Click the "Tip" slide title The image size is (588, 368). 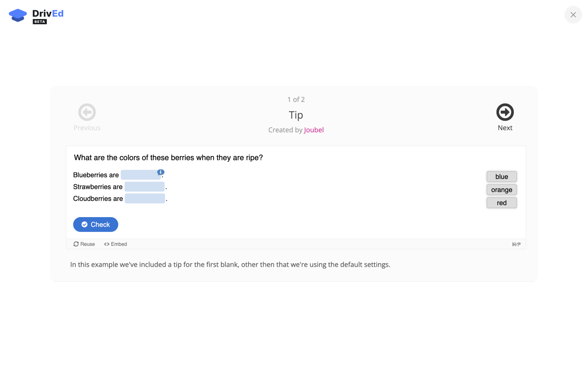point(296,115)
